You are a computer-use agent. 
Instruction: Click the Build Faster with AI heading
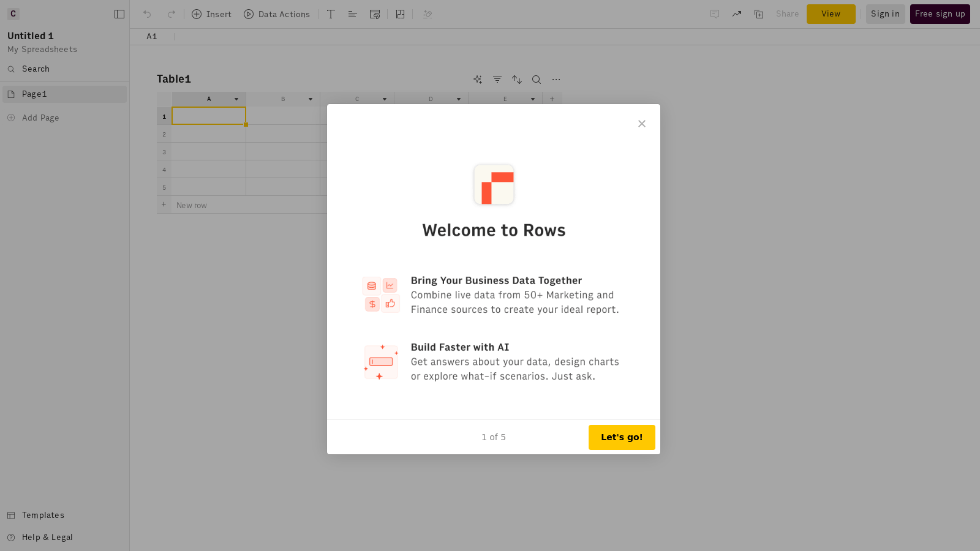click(460, 347)
